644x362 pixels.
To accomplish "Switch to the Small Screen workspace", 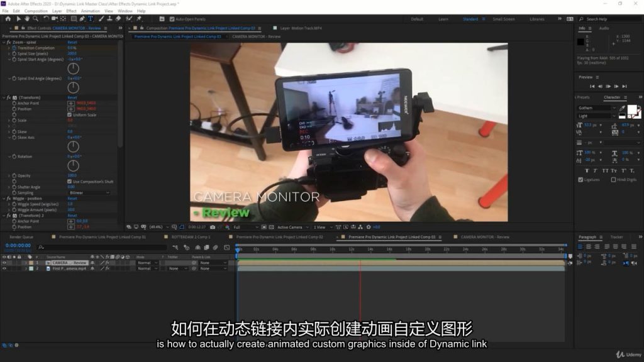I will 504,19.
